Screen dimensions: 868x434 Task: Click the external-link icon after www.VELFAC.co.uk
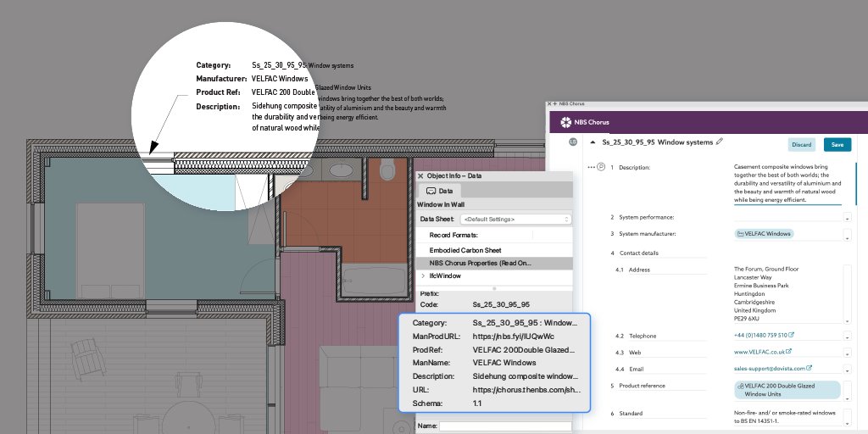(x=788, y=352)
